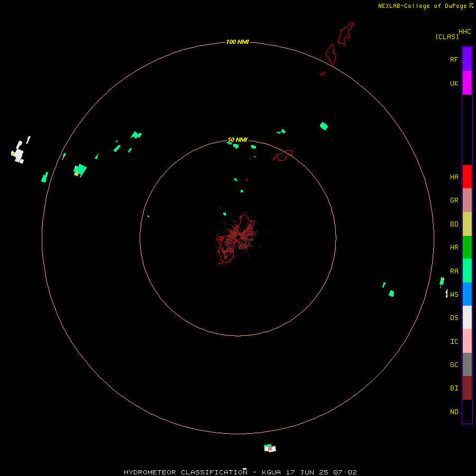Click the KGUA station identifier
The height and width of the screenshot is (476, 476).
(271, 472)
